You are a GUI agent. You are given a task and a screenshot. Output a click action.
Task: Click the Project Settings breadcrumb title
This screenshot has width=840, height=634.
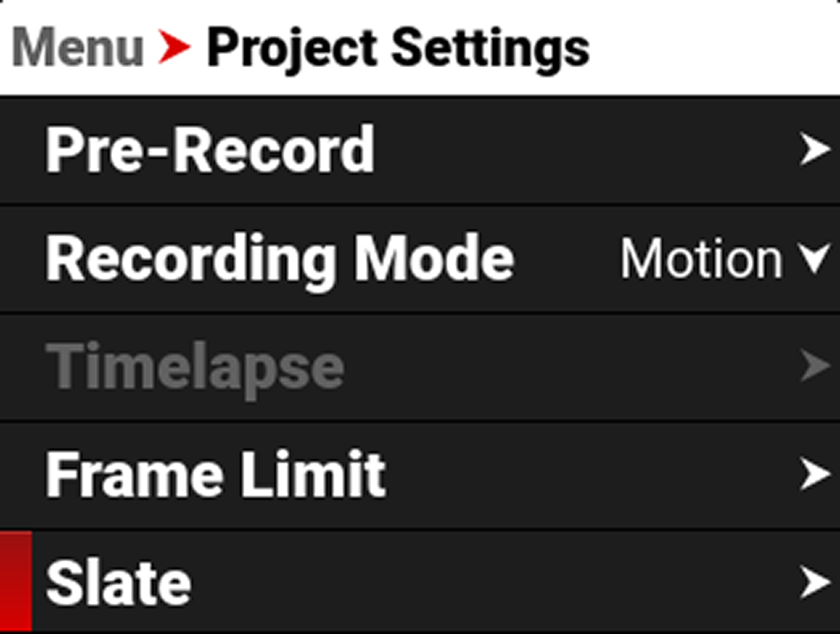click(x=398, y=48)
